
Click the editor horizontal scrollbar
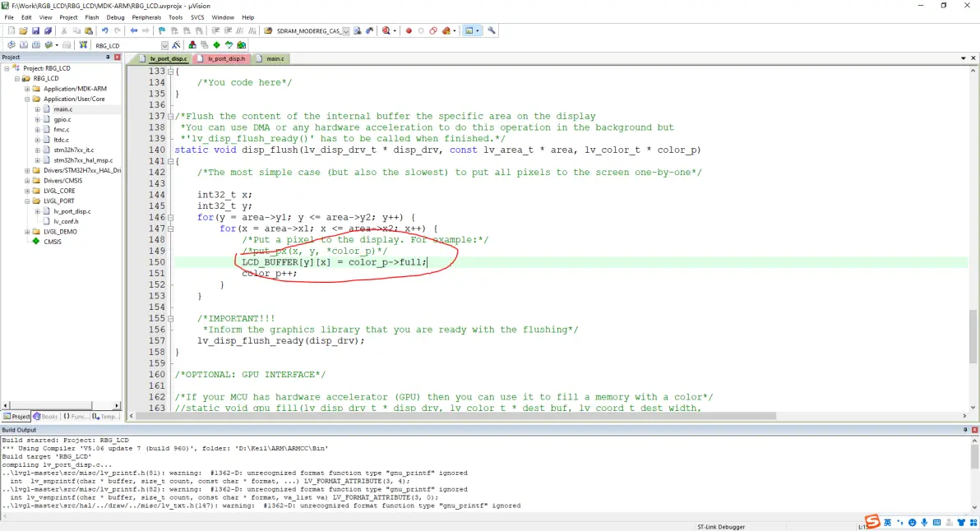click(456, 416)
